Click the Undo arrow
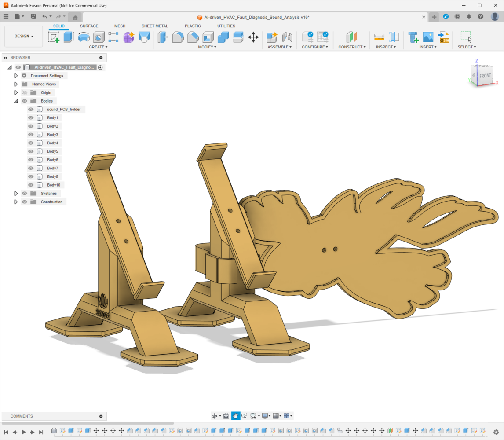 click(x=45, y=16)
